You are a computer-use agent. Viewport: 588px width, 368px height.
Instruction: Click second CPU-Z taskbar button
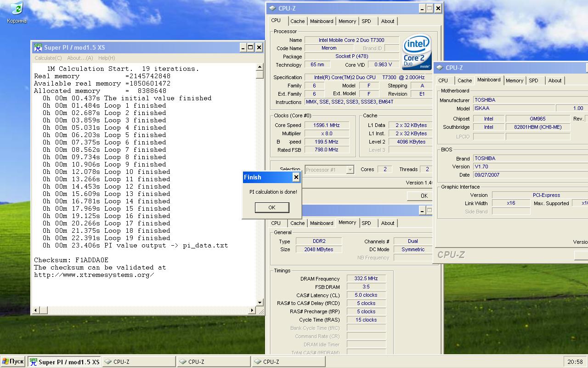click(x=214, y=362)
